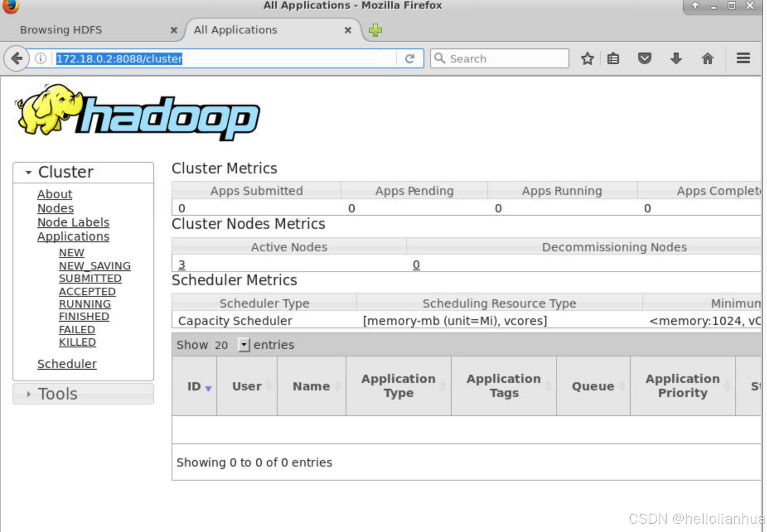Sort the table by User column
Screen dimensions: 767x532
point(247,386)
